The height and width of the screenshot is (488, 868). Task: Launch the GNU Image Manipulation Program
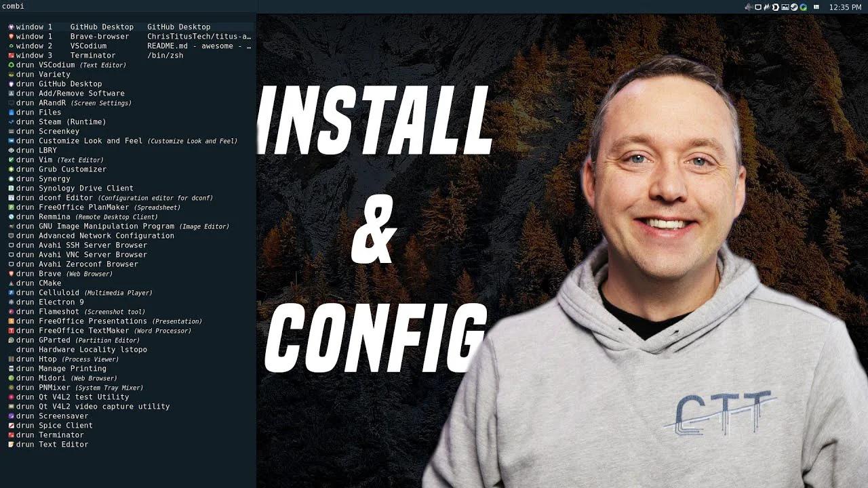tap(75, 226)
